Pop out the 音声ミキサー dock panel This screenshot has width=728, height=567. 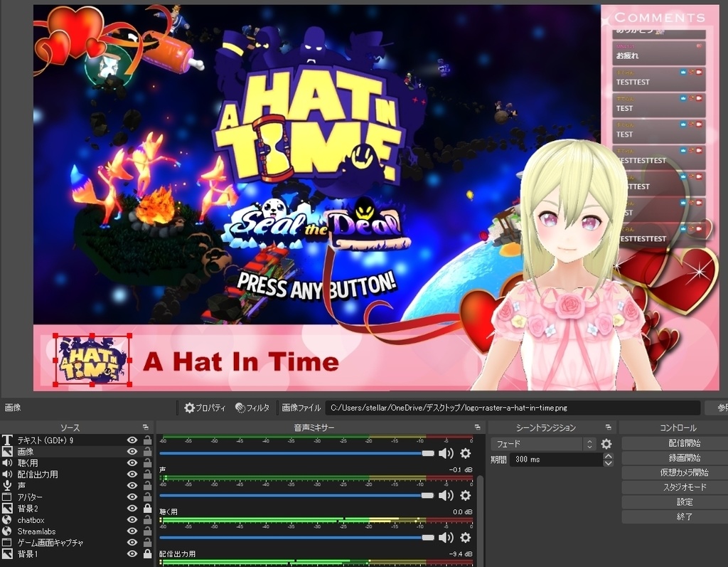click(477, 427)
